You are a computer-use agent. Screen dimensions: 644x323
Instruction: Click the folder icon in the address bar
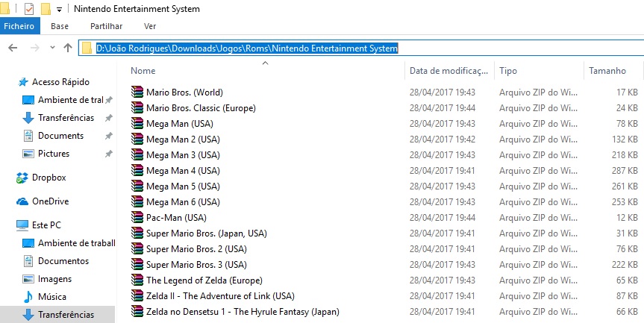[87, 48]
